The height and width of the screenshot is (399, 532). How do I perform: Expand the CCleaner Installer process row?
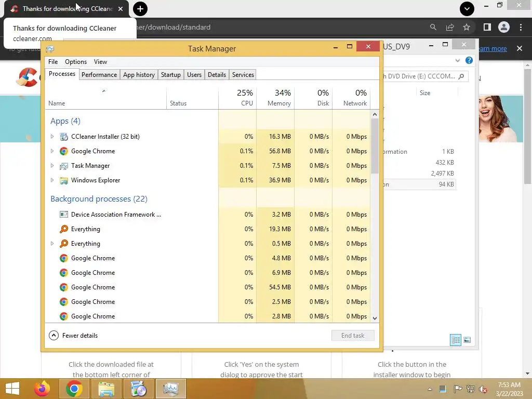52,137
